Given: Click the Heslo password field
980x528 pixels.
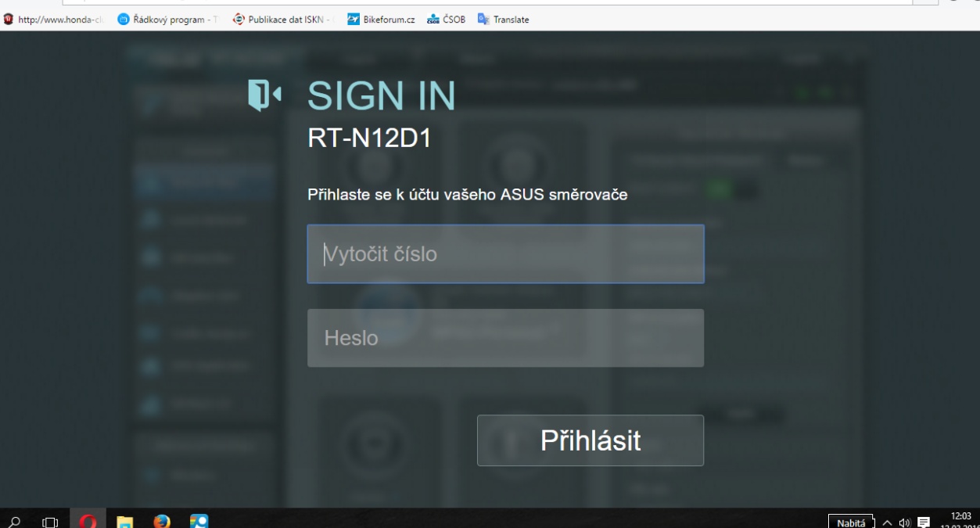Looking at the screenshot, I should pyautogui.click(x=505, y=338).
